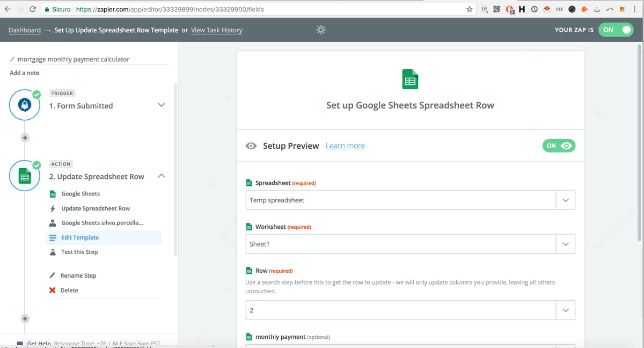Open the Dashboard link
This screenshot has width=644, height=348.
coord(25,30)
